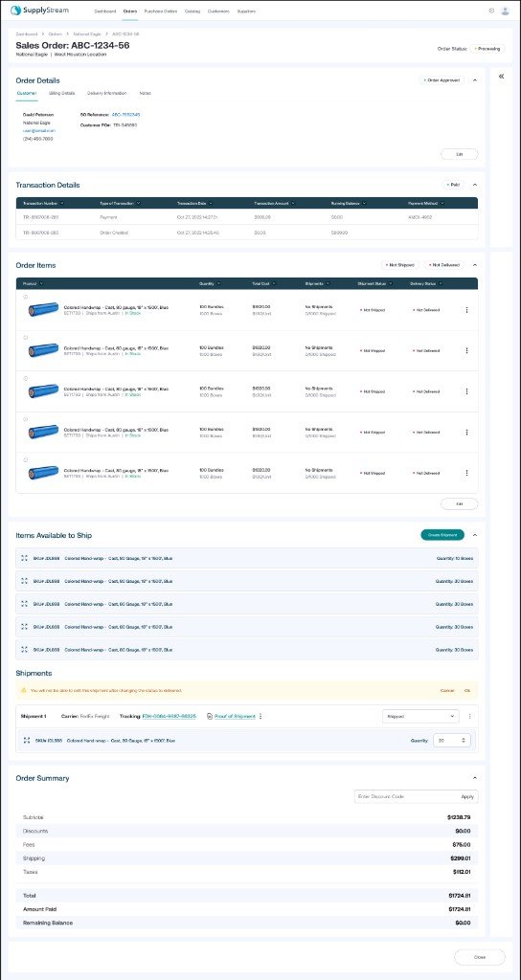Click Edit in the Order Details section
This screenshot has width=521, height=980.
[x=460, y=154]
